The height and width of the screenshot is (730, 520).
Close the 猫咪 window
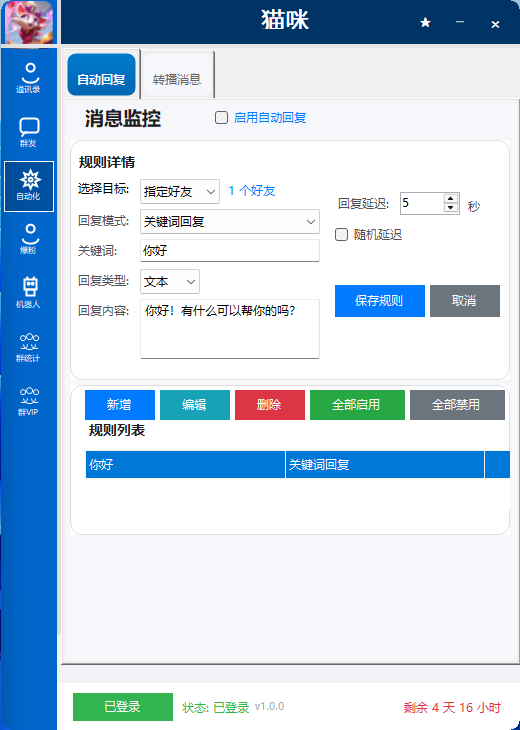coord(495,24)
